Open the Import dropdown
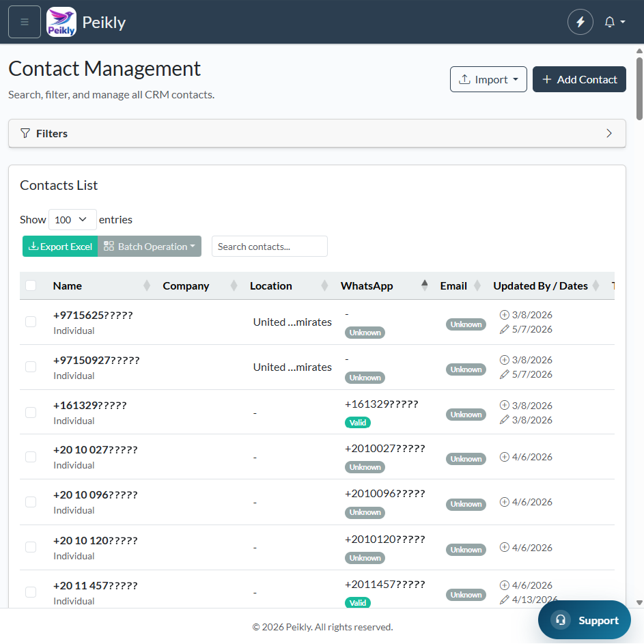The width and height of the screenshot is (644, 644). pos(488,79)
